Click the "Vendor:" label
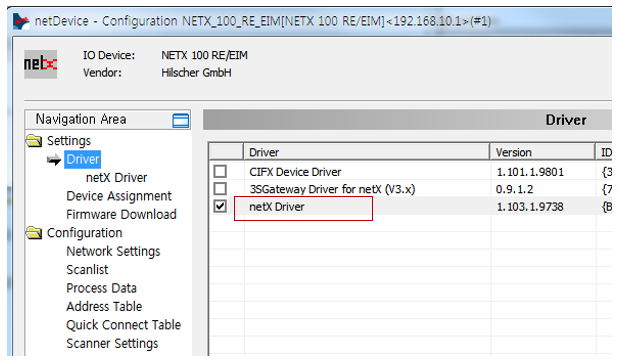Image resolution: width=619 pixels, height=361 pixels. tap(102, 73)
